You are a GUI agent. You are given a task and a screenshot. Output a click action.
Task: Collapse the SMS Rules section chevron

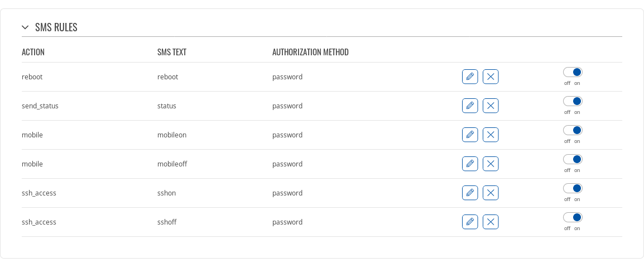tap(25, 27)
